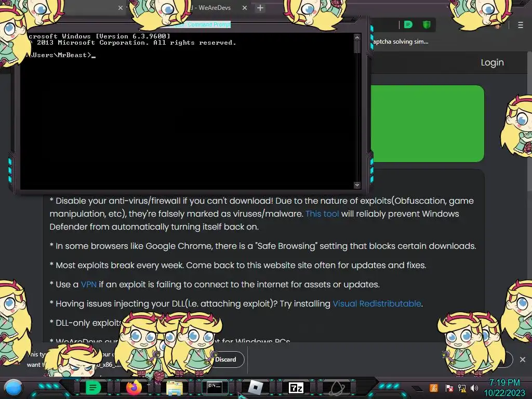Click the browser page vertical scrollbar
Image resolution: width=532 pixels, height=399 pixels.
pos(529,122)
